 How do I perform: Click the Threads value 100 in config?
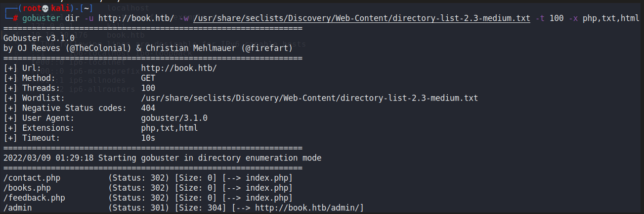148,88
